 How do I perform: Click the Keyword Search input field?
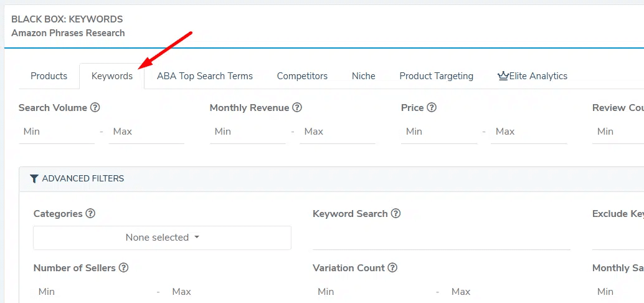click(x=441, y=238)
